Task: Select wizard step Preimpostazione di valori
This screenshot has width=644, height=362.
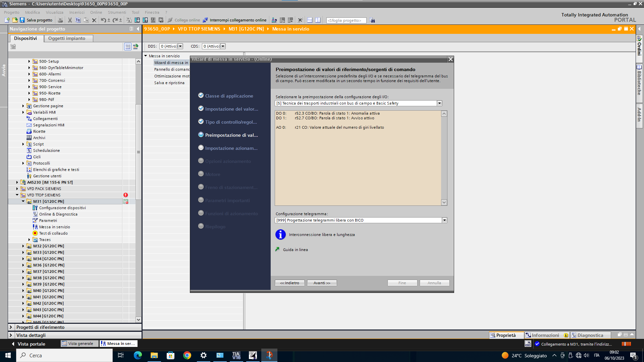Action: (231, 135)
